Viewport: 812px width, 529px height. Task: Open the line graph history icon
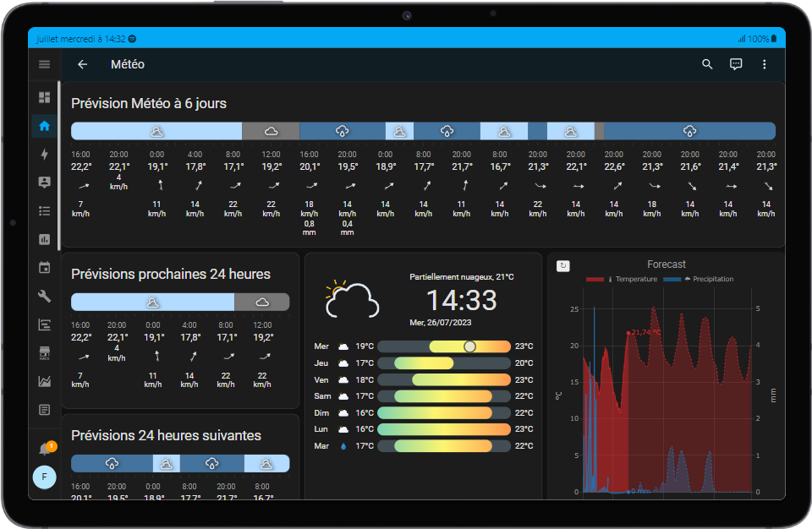45,381
